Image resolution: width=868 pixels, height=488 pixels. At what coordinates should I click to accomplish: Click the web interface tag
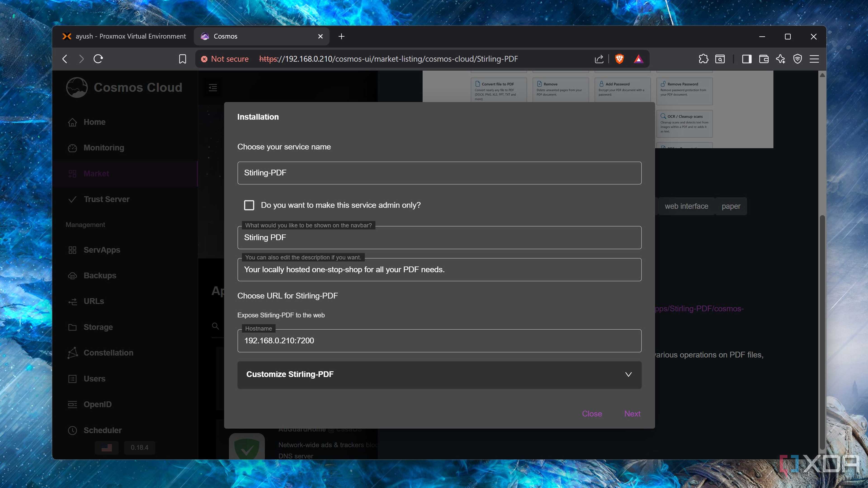[x=686, y=206]
